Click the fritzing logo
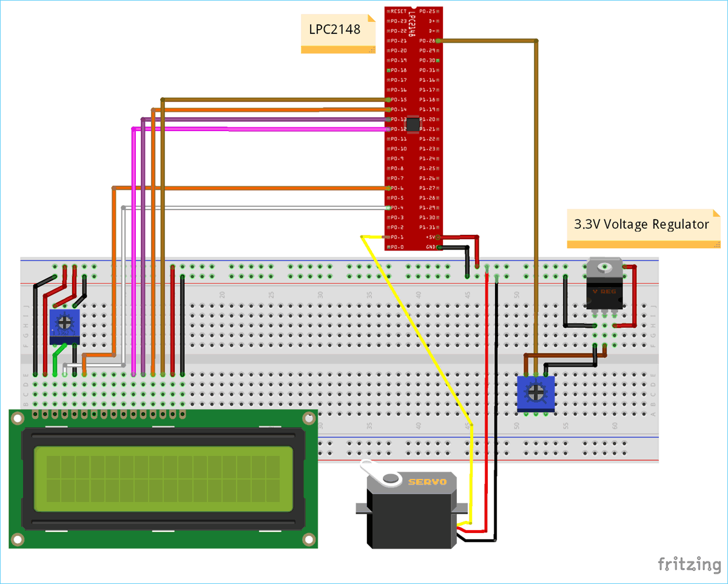This screenshot has width=728, height=584. (x=689, y=564)
